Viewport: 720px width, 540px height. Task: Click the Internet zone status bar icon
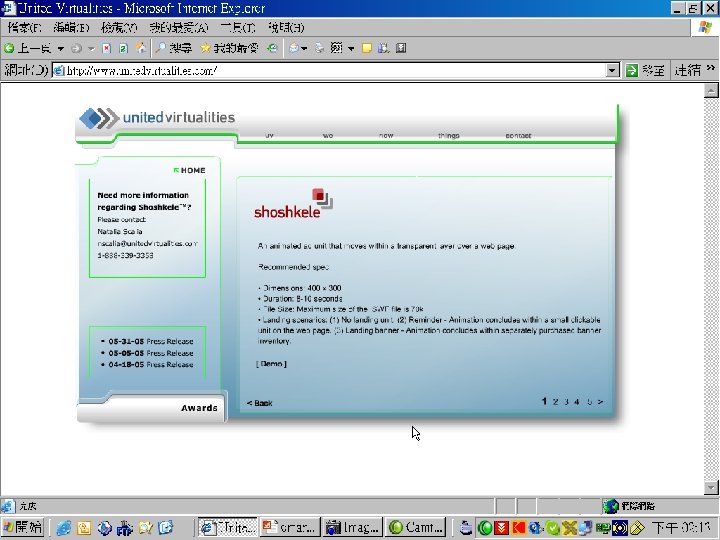[611, 506]
